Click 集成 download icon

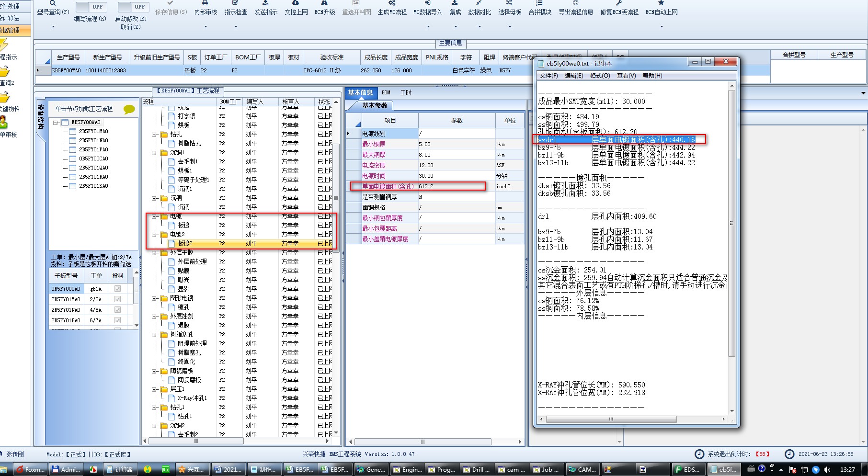coord(455,3)
